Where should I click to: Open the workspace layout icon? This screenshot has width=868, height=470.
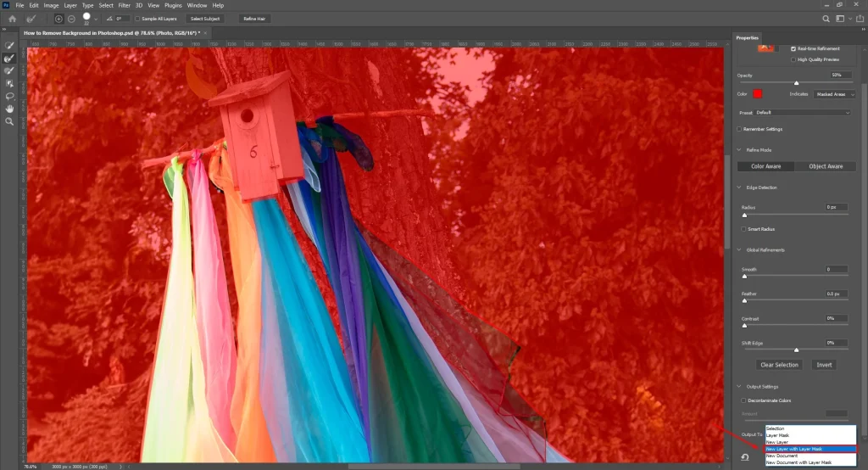pyautogui.click(x=840, y=19)
